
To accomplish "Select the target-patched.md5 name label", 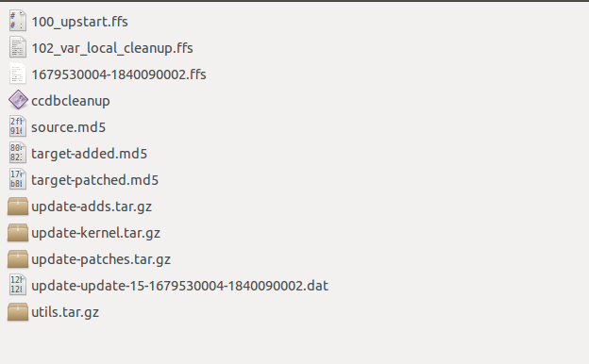I will (x=95, y=180).
